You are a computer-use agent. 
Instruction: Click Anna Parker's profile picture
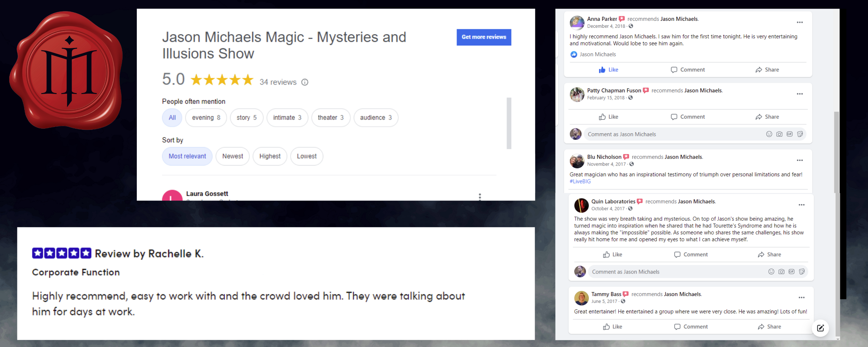[x=577, y=23]
